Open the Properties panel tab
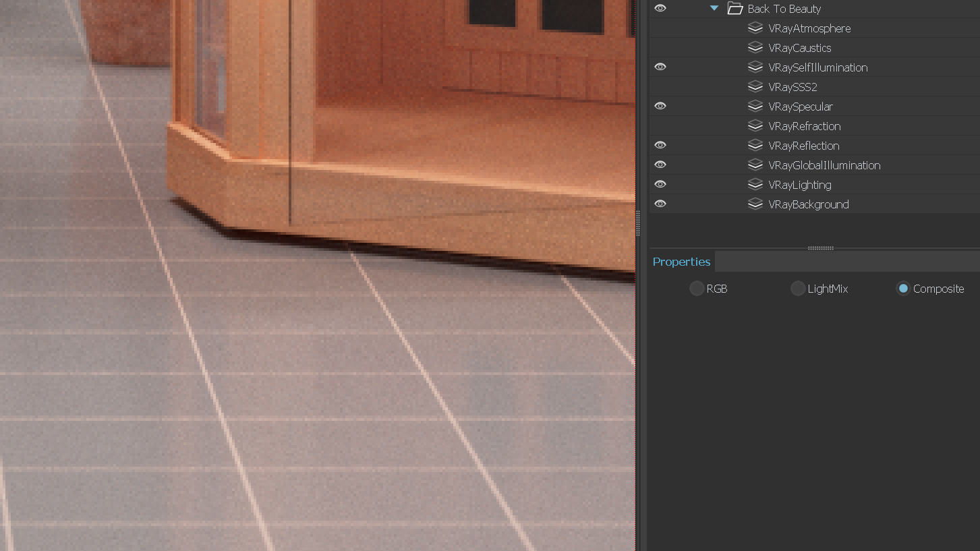Screen dimensions: 980x551 (681, 262)
